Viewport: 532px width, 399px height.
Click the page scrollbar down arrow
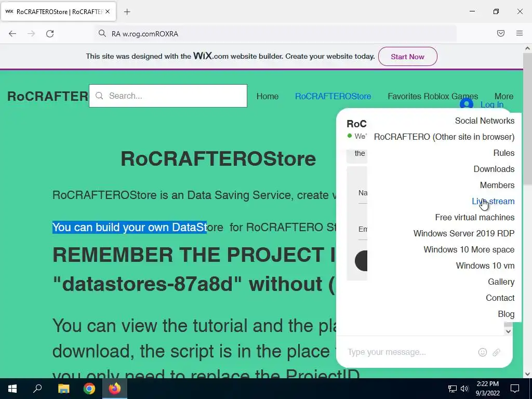tap(527, 374)
